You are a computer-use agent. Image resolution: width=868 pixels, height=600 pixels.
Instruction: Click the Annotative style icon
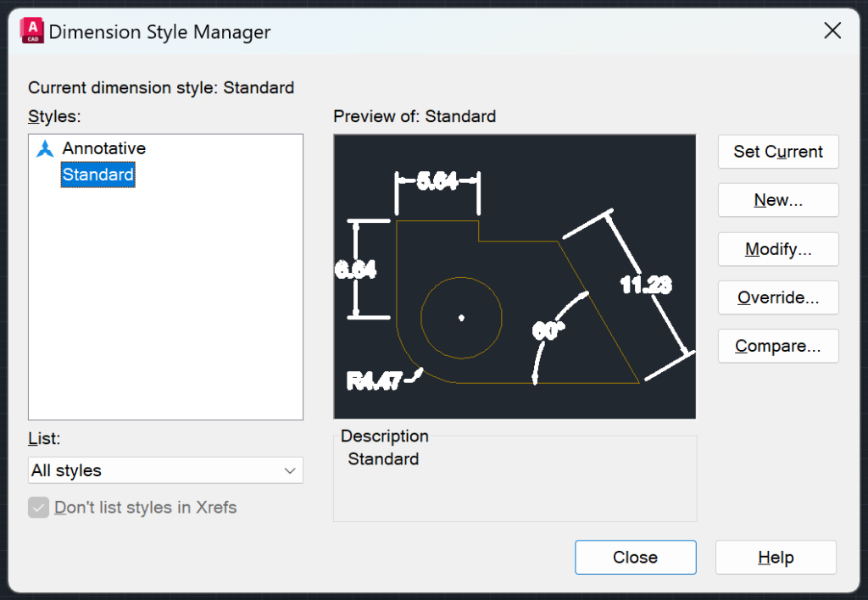tap(44, 148)
